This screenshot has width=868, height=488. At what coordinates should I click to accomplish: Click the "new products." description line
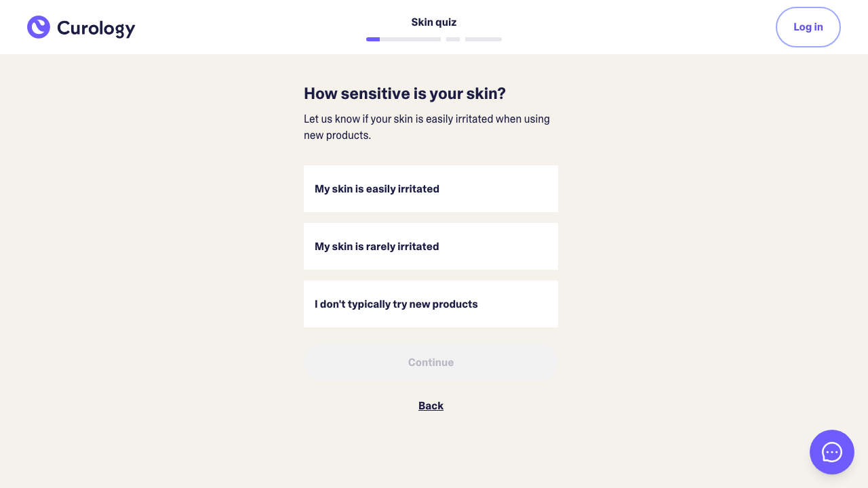click(x=337, y=136)
